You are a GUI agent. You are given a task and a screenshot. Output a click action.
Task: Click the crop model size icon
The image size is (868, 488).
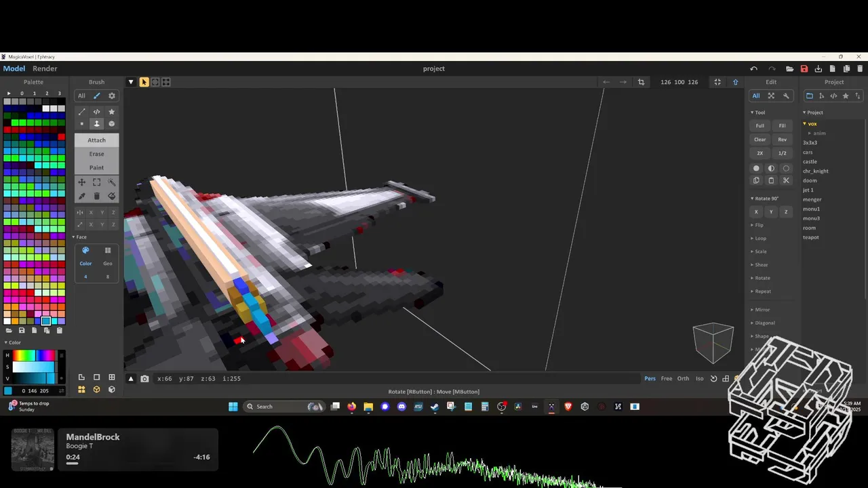point(641,82)
